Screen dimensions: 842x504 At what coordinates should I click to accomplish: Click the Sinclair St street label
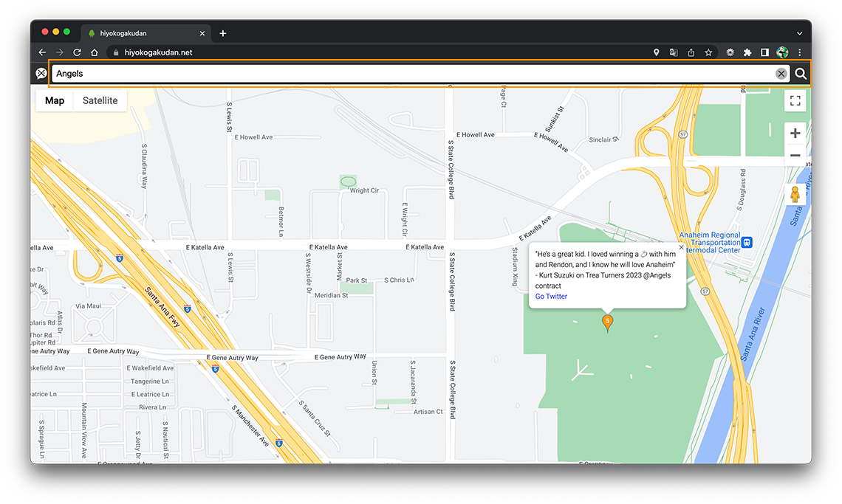pyautogui.click(x=604, y=139)
